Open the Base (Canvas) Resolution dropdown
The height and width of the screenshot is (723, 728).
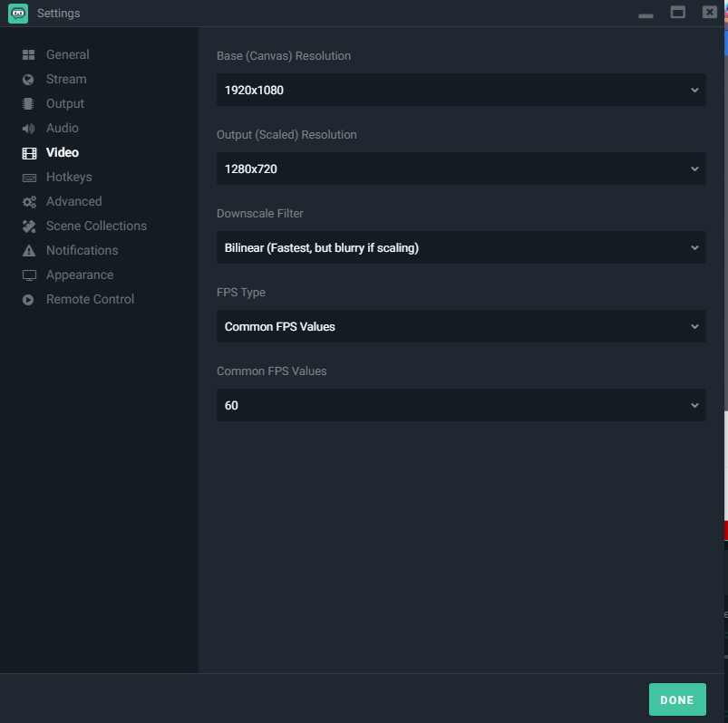pyautogui.click(x=461, y=90)
